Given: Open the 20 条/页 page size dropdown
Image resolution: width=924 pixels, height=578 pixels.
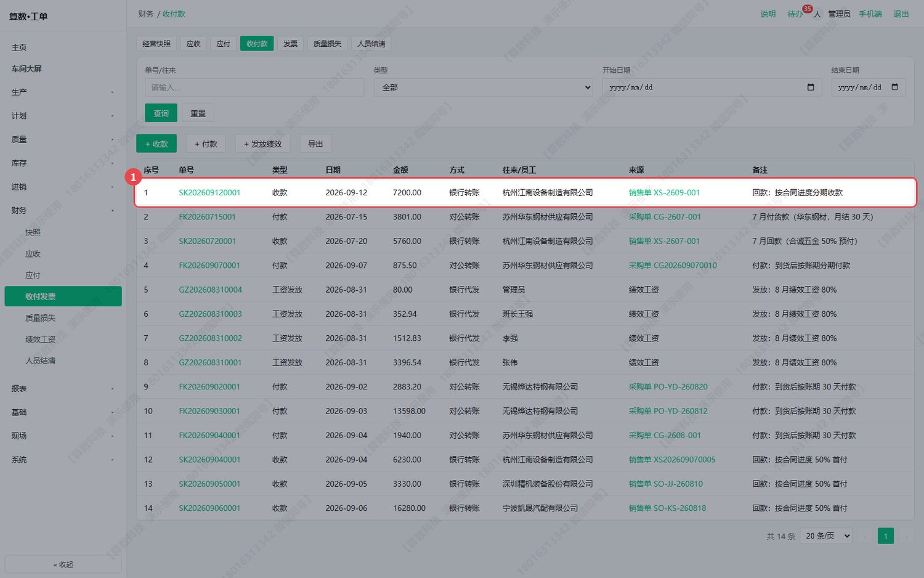Looking at the screenshot, I should 827,536.
